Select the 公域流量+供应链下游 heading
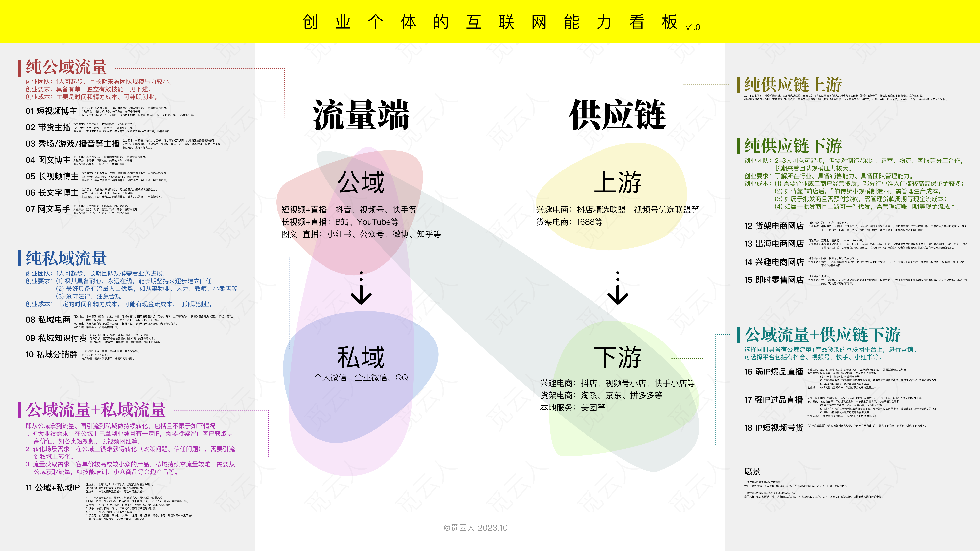 [822, 335]
